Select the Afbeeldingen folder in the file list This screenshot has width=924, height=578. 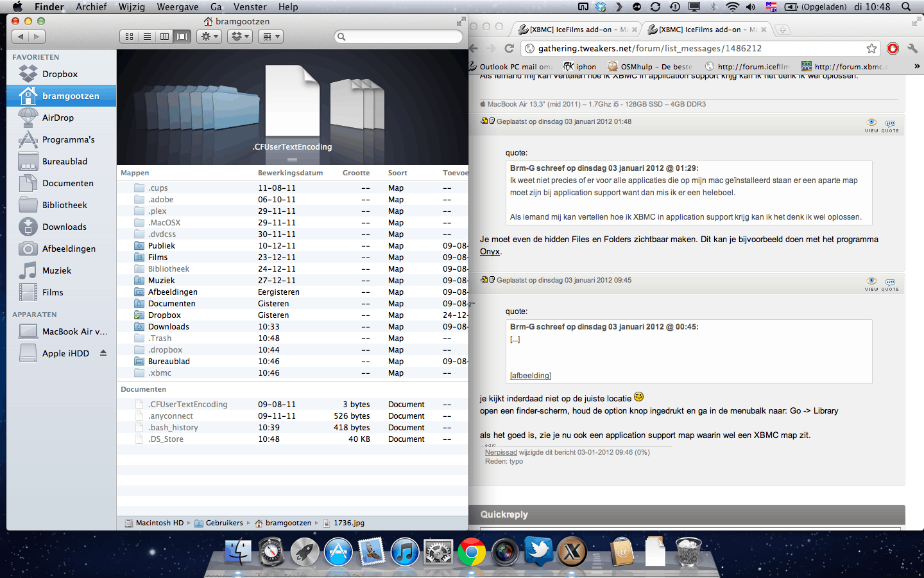click(x=293, y=292)
